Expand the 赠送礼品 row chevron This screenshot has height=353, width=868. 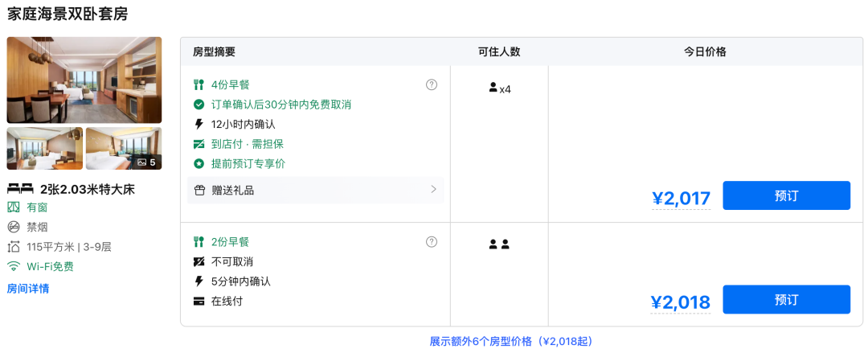pos(433,190)
